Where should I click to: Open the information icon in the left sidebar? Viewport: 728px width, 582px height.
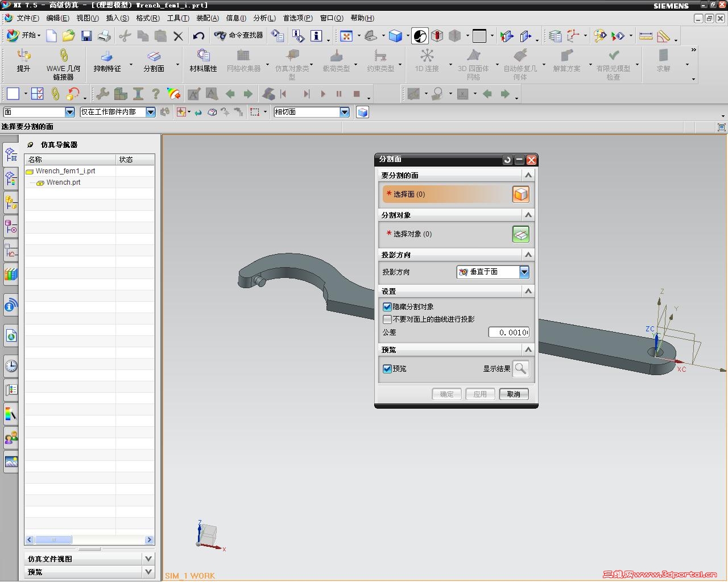(x=11, y=306)
